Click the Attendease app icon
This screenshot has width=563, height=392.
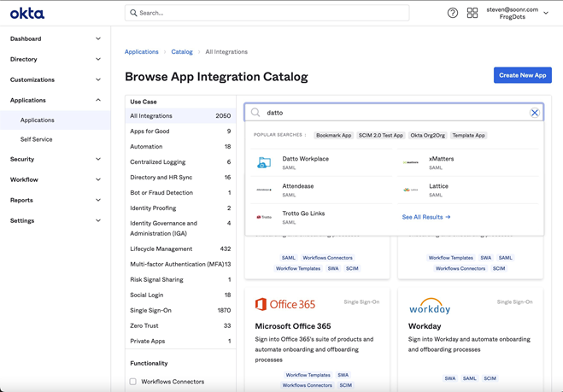point(264,190)
